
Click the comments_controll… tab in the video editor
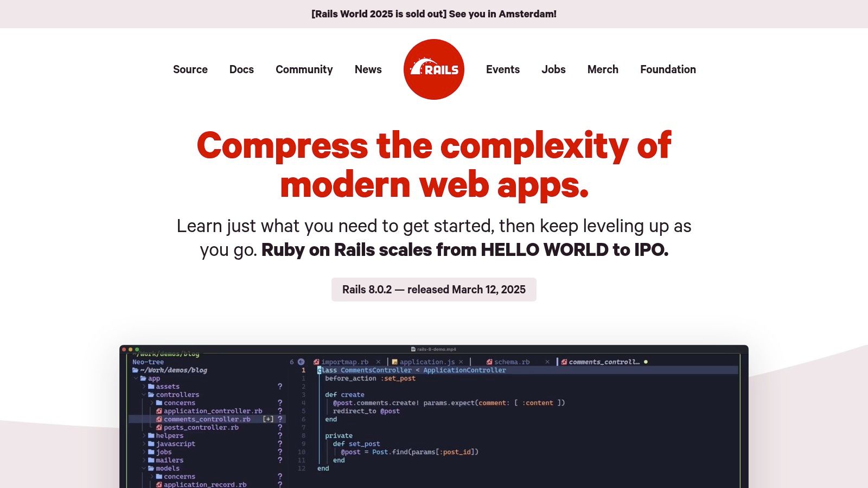click(604, 362)
